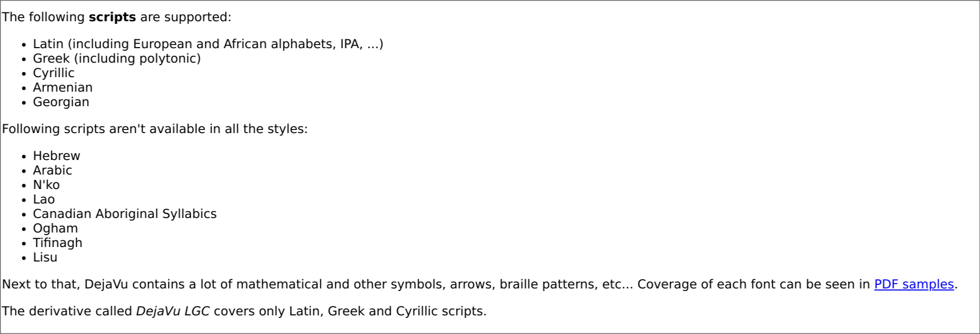Click the N'ko list entry
The image size is (980, 334).
pyautogui.click(x=46, y=185)
